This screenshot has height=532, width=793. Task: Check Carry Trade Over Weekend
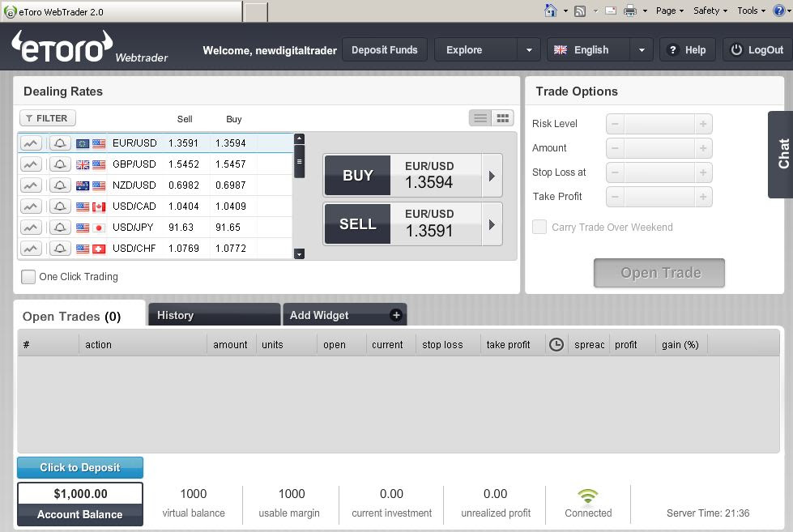coord(539,228)
